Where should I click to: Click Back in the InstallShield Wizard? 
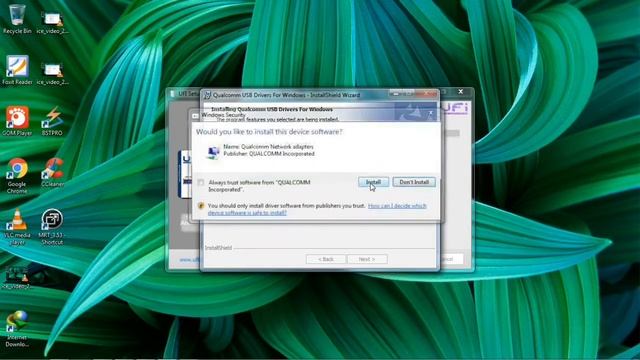pyautogui.click(x=326, y=259)
